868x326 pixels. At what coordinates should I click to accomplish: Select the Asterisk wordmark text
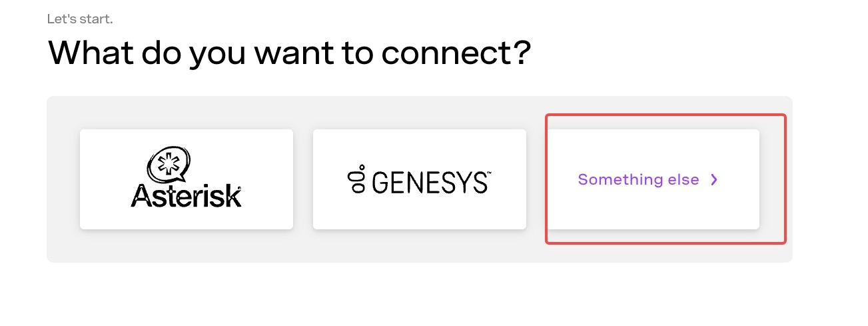187,195
